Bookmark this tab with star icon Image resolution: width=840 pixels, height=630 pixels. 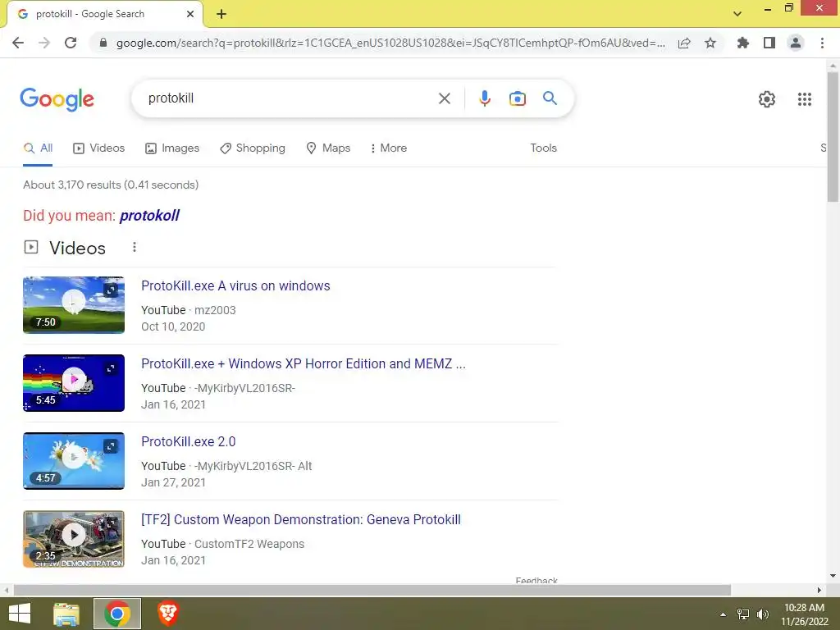tap(710, 43)
